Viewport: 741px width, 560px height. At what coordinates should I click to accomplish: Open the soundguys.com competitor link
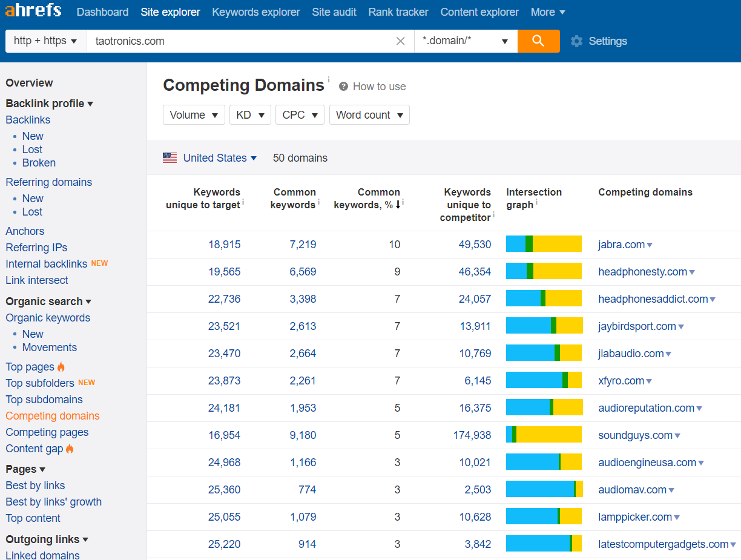636,435
